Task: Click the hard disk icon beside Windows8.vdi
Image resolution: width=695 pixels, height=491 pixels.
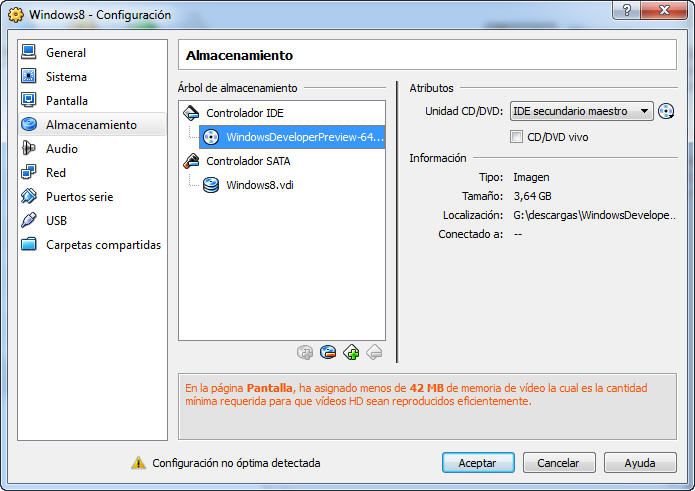Action: 211,185
